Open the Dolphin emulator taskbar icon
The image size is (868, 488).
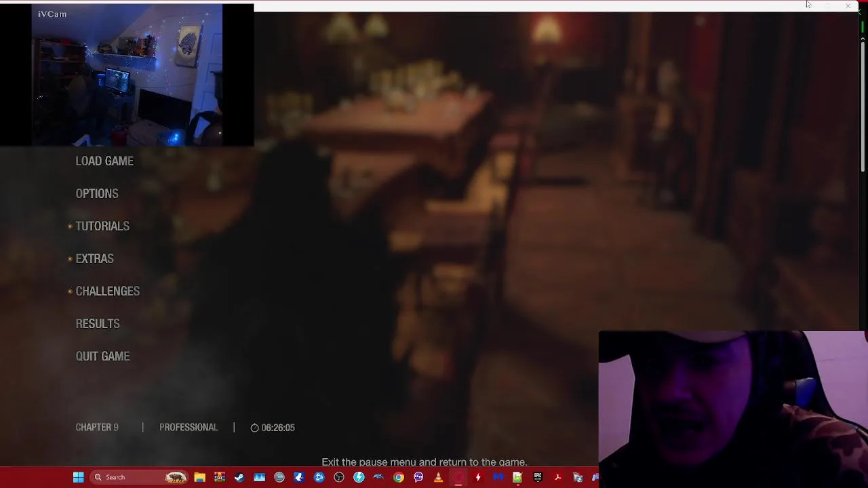378,477
